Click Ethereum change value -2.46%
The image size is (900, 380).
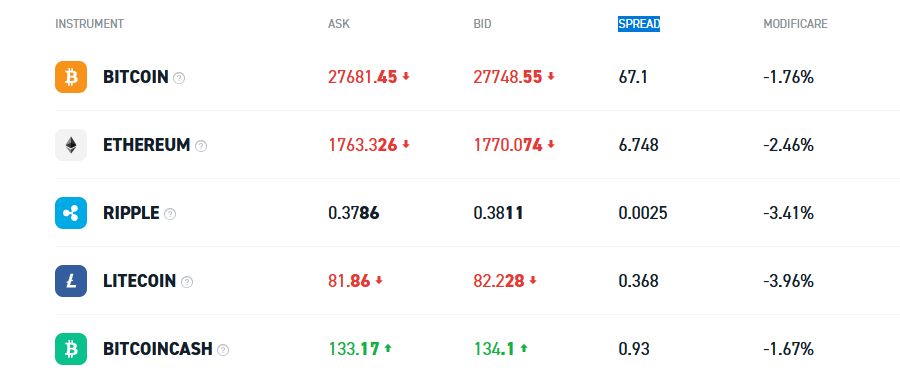click(x=789, y=145)
